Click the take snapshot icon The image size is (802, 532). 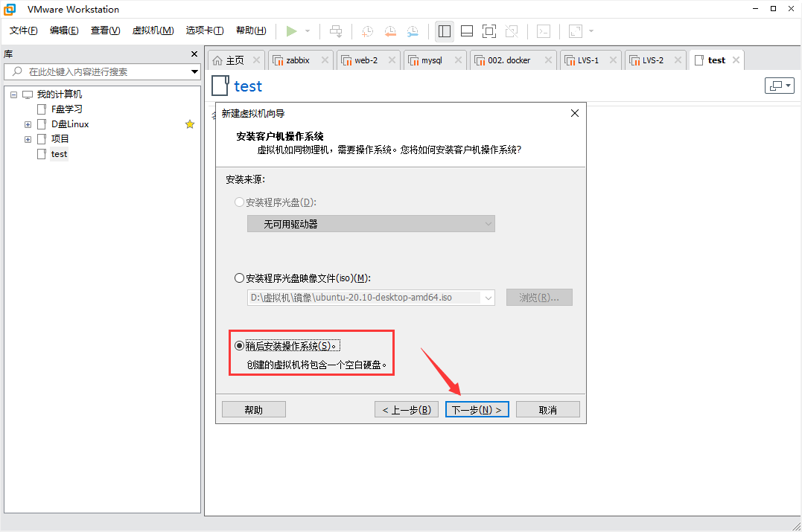[x=367, y=31]
